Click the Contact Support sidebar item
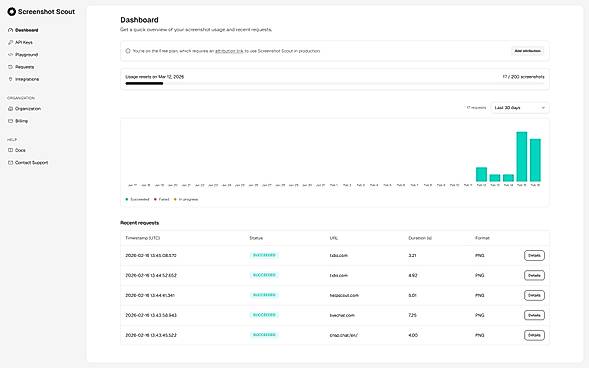This screenshot has width=589, height=368. tap(28, 163)
